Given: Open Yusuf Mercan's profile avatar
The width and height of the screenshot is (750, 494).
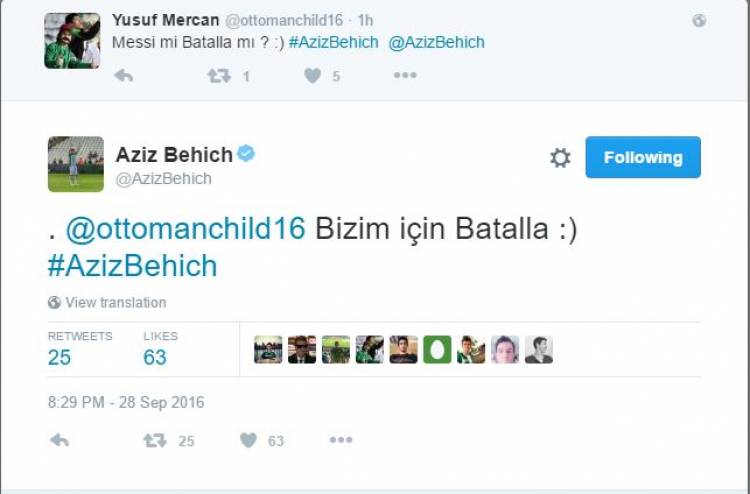Looking at the screenshot, I should pos(72,41).
